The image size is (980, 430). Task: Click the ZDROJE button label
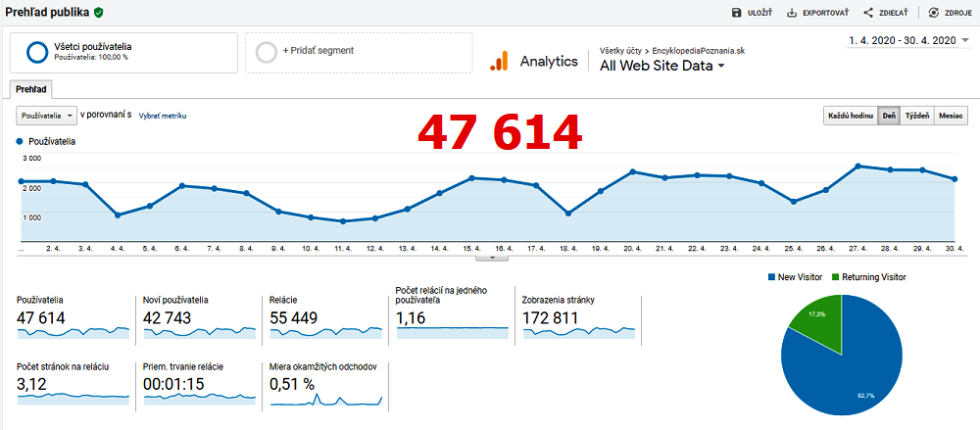point(956,13)
